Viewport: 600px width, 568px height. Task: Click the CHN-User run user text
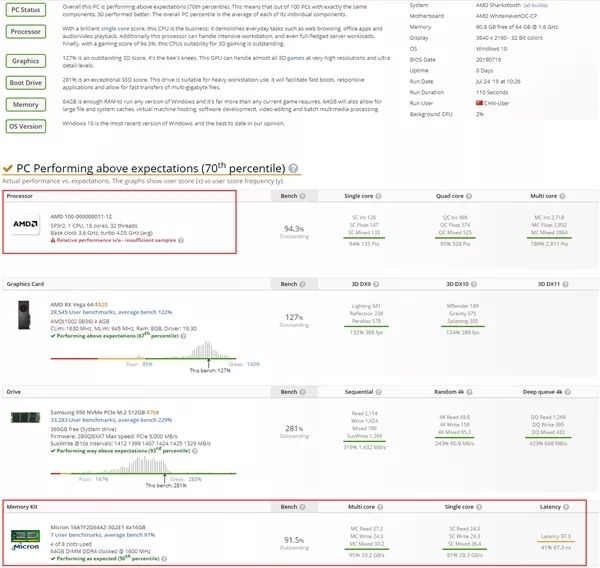pos(496,103)
